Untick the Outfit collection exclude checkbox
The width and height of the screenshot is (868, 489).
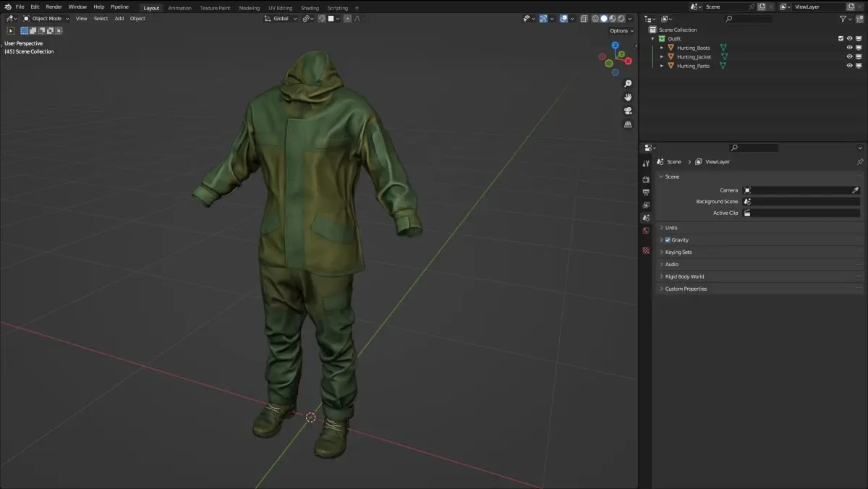(x=841, y=38)
